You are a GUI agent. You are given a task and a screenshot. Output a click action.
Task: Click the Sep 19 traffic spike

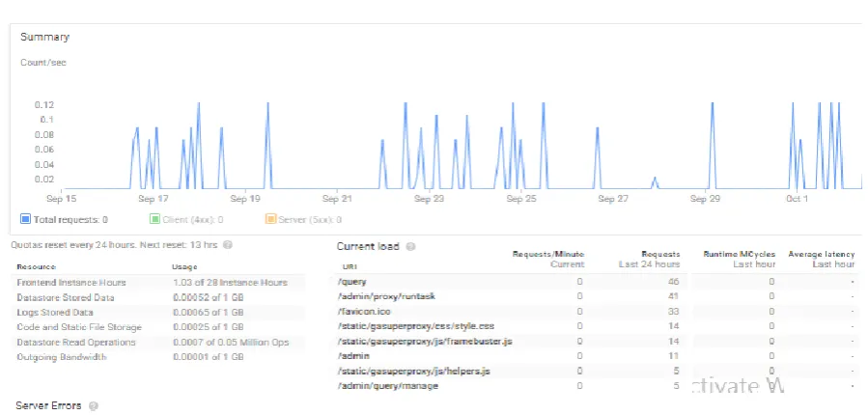(267, 145)
